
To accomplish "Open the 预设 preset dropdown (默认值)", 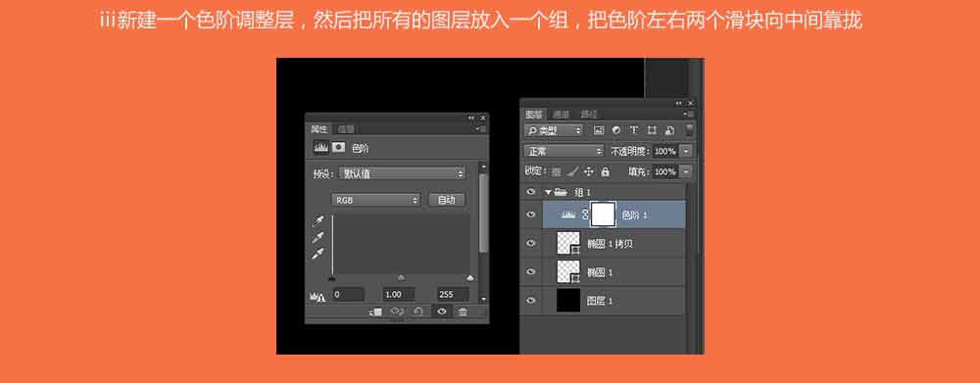I will pyautogui.click(x=402, y=173).
